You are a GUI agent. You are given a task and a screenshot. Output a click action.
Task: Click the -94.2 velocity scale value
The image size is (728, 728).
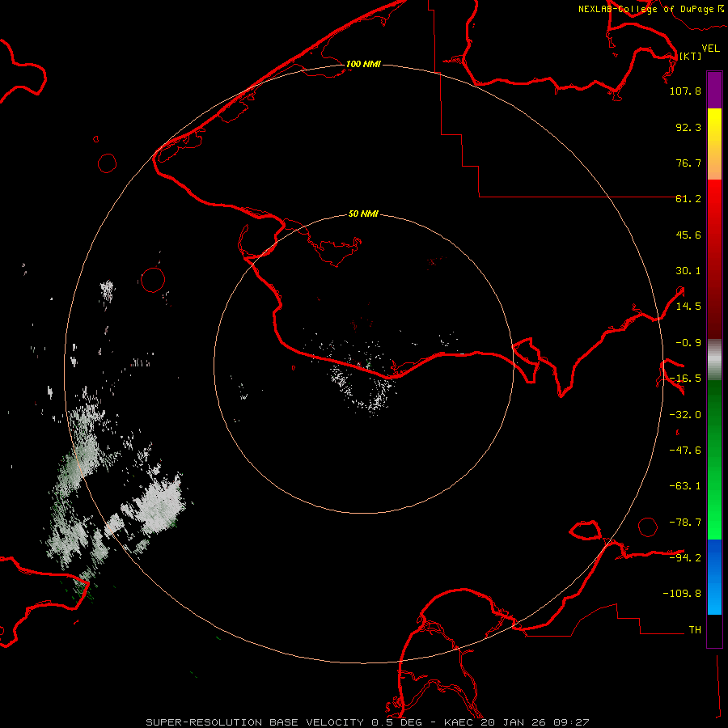[685, 558]
